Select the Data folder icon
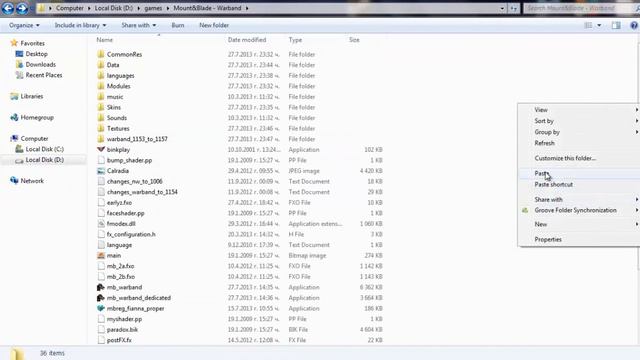 (101, 65)
